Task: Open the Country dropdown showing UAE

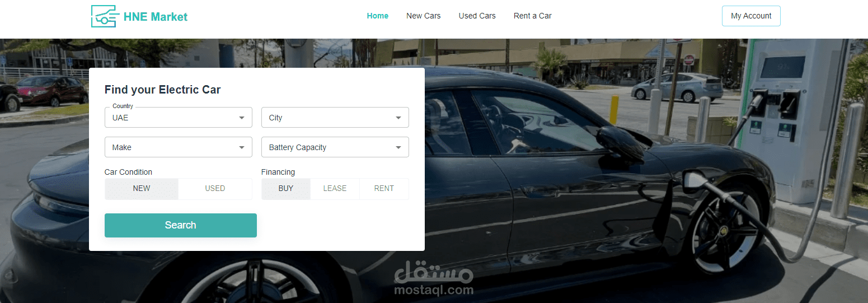Action: (x=179, y=118)
